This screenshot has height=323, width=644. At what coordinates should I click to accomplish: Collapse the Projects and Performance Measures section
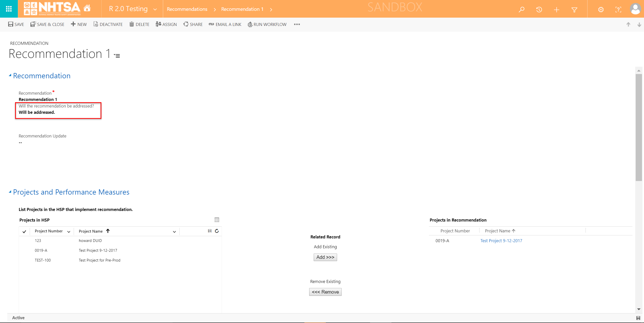[10, 192]
